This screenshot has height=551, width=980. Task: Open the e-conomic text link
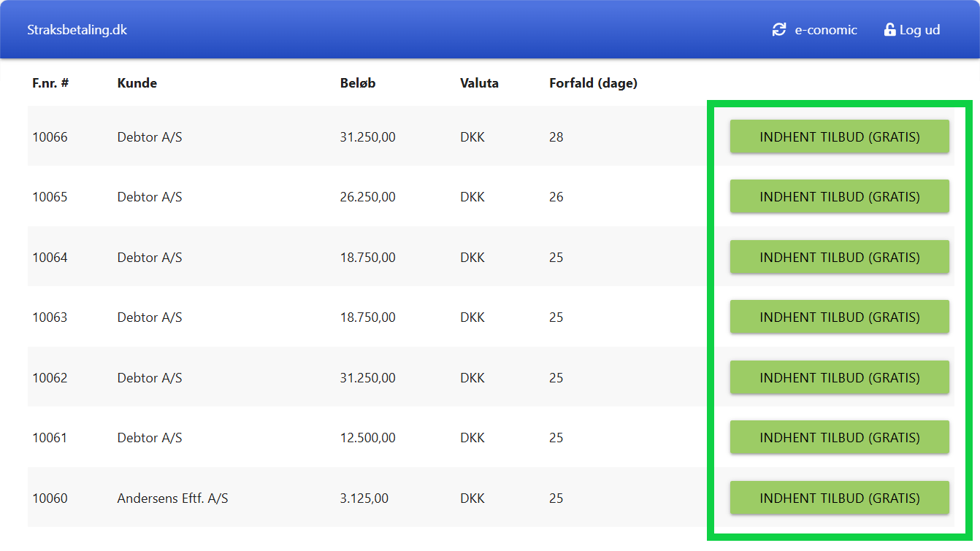(826, 30)
